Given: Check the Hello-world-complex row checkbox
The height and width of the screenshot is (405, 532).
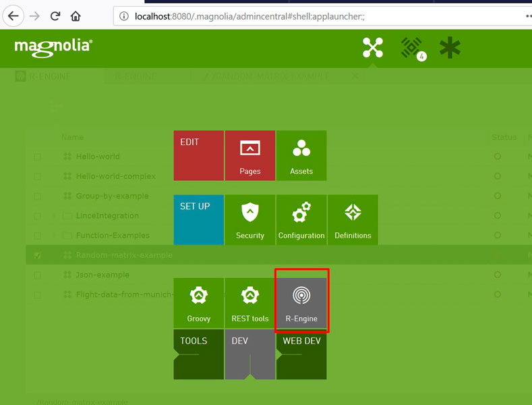Looking at the screenshot, I should point(37,176).
